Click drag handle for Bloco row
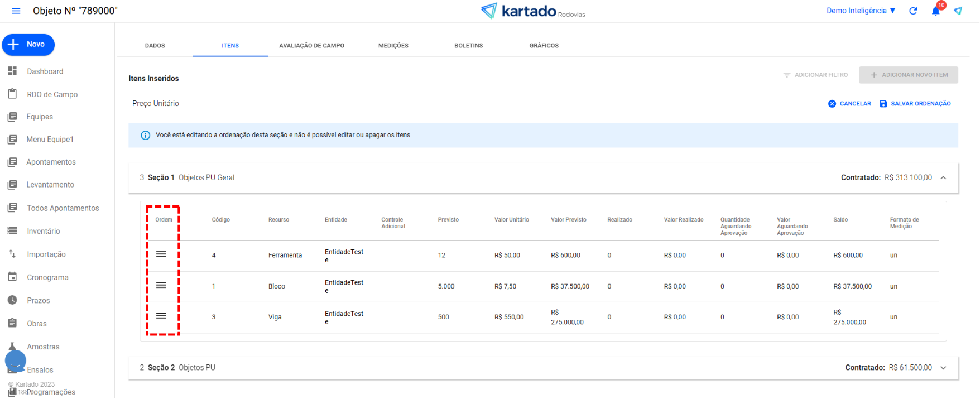 click(161, 285)
